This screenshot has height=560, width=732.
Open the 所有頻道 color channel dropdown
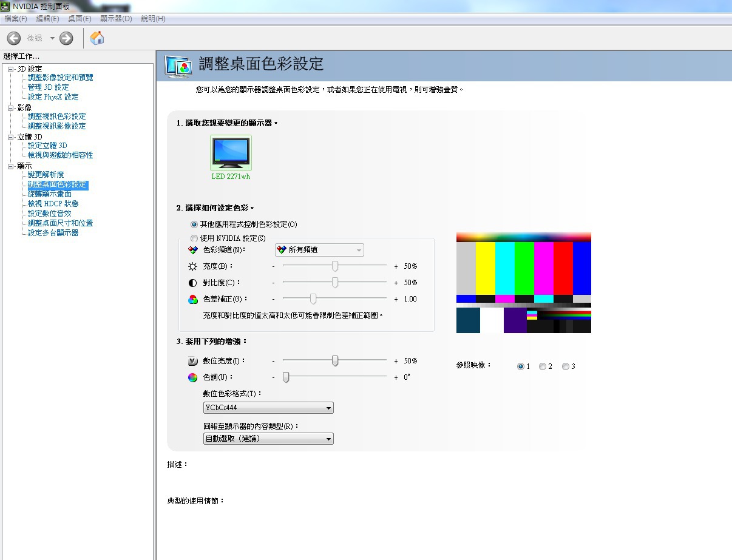coord(319,250)
